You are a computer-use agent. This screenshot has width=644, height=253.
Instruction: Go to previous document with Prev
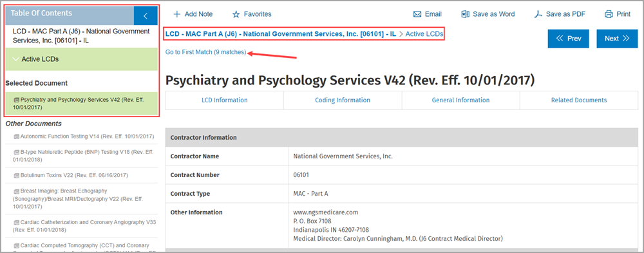click(x=569, y=39)
